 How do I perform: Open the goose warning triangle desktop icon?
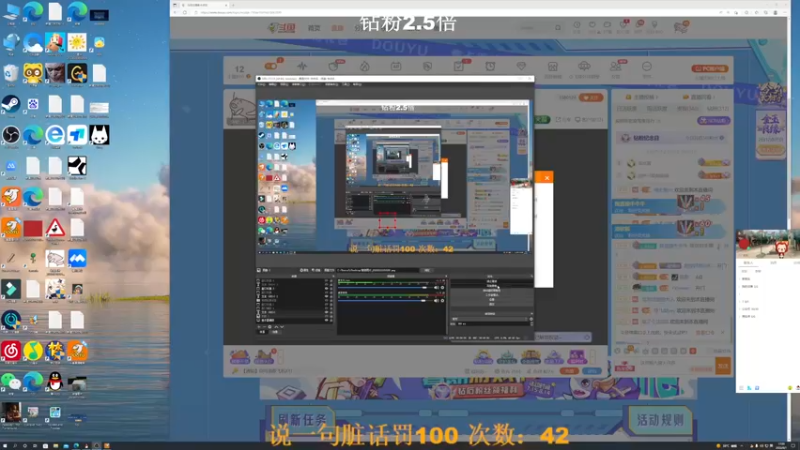click(x=55, y=228)
